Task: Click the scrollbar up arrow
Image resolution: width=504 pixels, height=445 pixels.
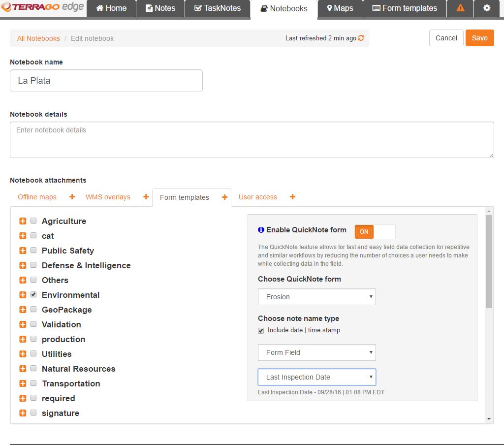Action: coord(489,211)
